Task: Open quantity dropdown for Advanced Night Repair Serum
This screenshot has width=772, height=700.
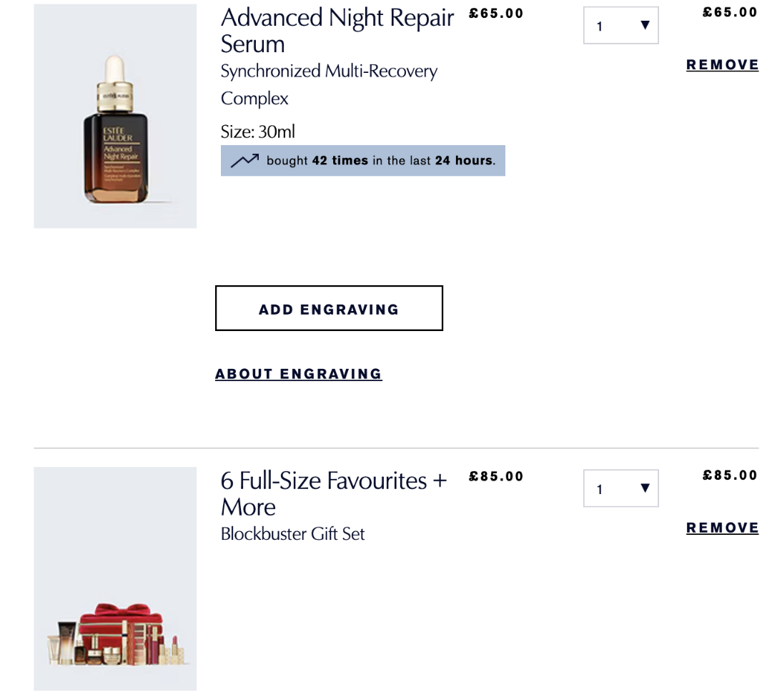Action: 620,26
